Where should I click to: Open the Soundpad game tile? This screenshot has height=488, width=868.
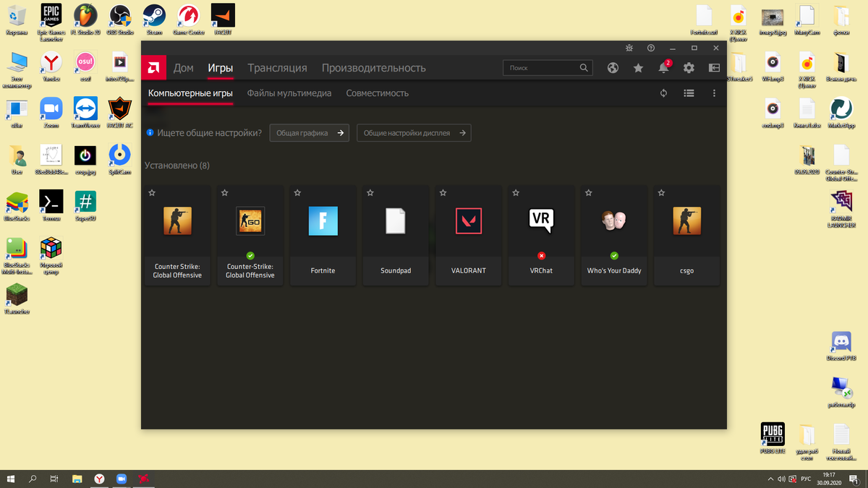[396, 235]
